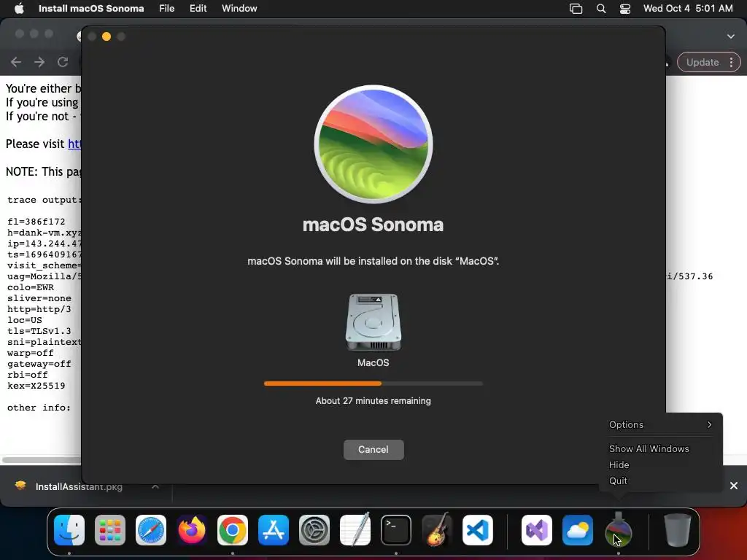Click the Install macOS Sonoma Dock icon
This screenshot has width=747, height=560.
click(619, 530)
